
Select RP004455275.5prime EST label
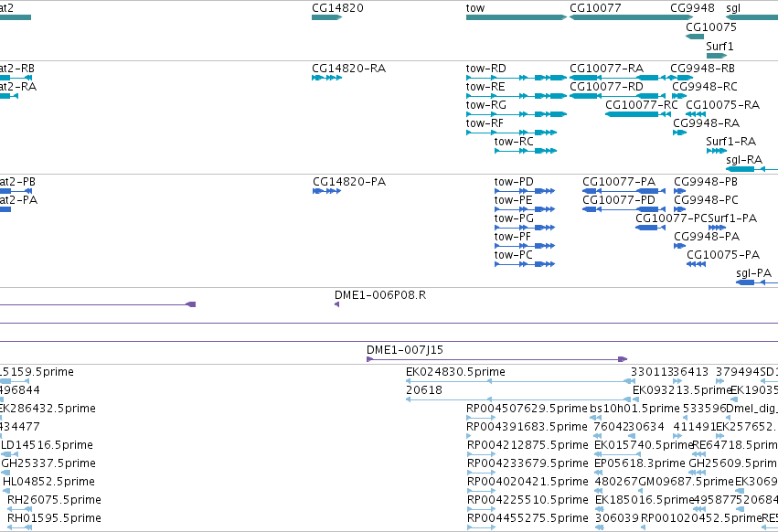coord(528,519)
